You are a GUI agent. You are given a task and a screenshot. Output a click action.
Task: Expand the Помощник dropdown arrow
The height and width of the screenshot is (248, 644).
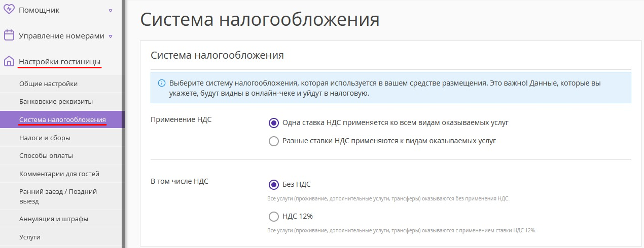(x=111, y=10)
